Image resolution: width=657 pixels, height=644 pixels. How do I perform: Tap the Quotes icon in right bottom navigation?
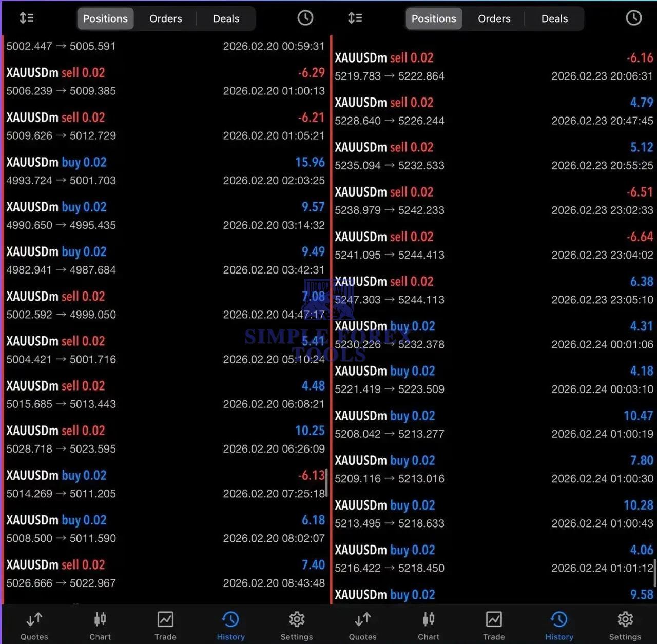362,623
